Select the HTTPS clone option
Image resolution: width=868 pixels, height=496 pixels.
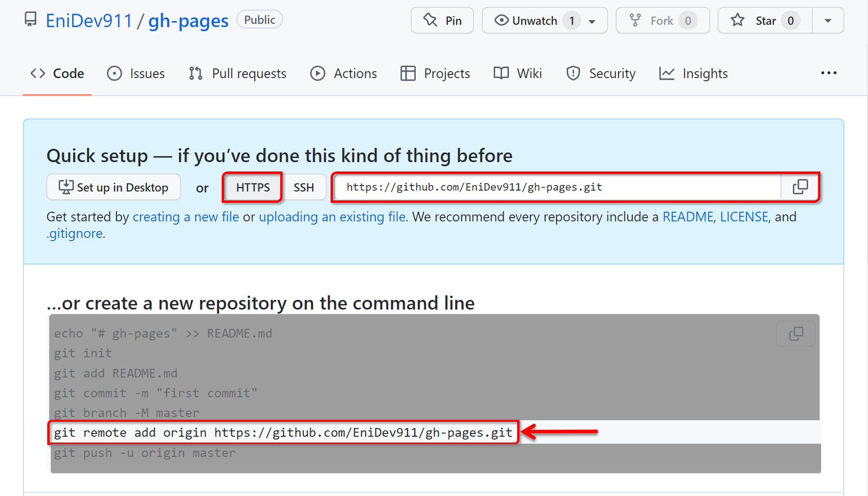(x=253, y=187)
